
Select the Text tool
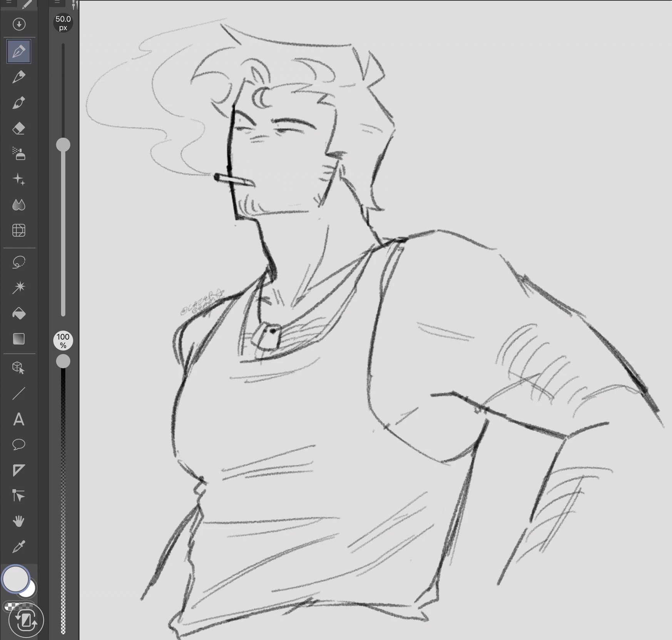(19, 419)
